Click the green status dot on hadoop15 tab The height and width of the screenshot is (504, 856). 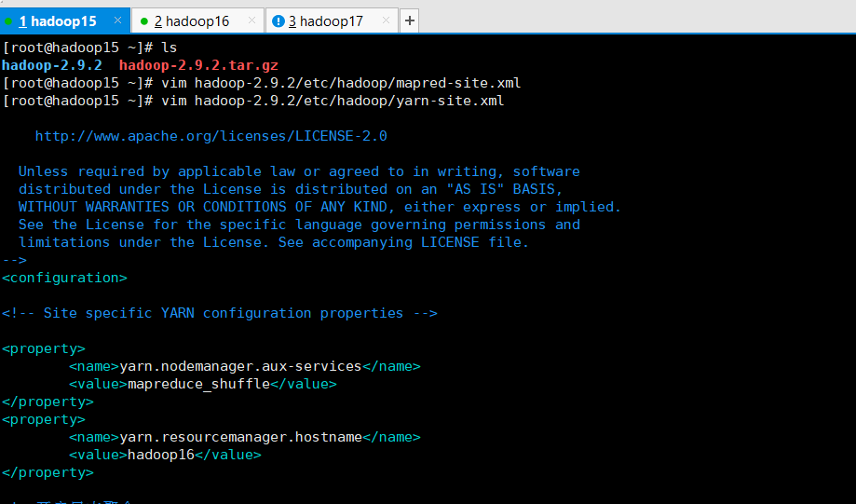point(8,21)
